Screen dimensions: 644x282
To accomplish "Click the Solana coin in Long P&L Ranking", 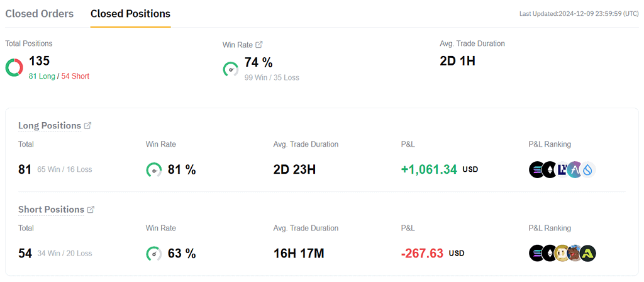I will [x=537, y=169].
